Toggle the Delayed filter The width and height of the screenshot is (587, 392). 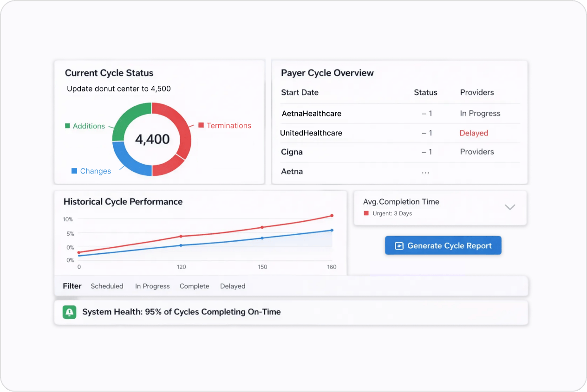[x=232, y=286]
